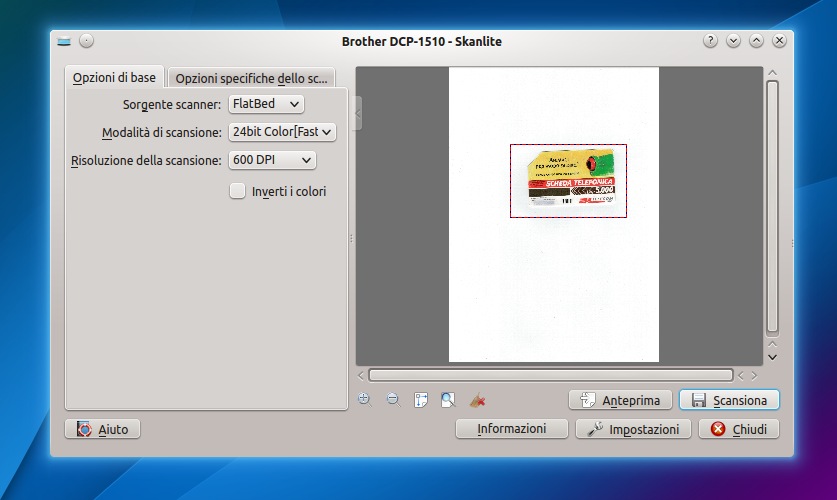Open the Aiuto help button
The width and height of the screenshot is (837, 500).
[x=102, y=429]
